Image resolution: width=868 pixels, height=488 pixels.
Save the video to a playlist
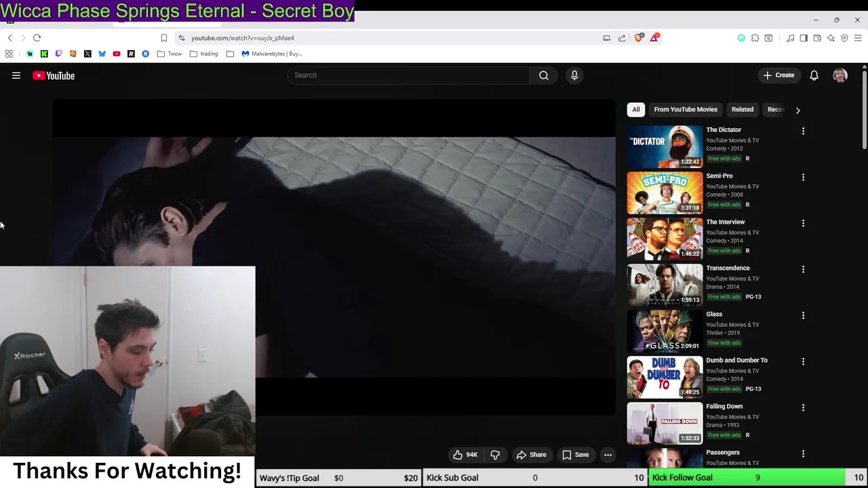(576, 455)
